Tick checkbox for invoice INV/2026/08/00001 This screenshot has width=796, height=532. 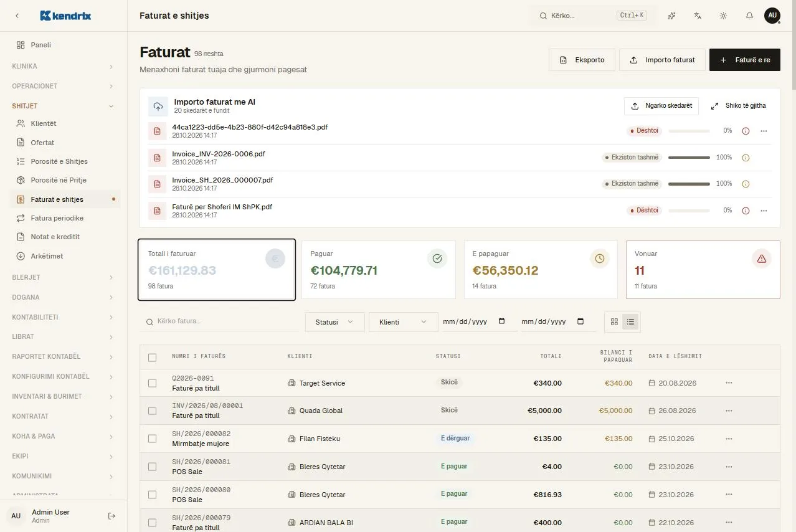click(153, 411)
